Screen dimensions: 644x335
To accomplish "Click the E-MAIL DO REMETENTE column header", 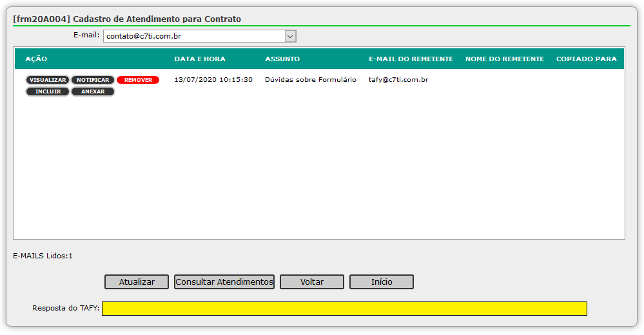I will pyautogui.click(x=411, y=59).
